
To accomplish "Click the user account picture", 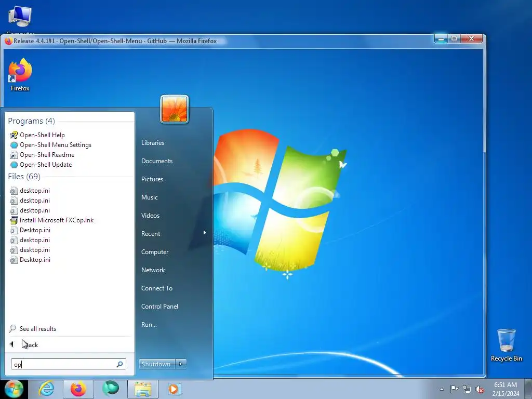I will click(x=175, y=109).
